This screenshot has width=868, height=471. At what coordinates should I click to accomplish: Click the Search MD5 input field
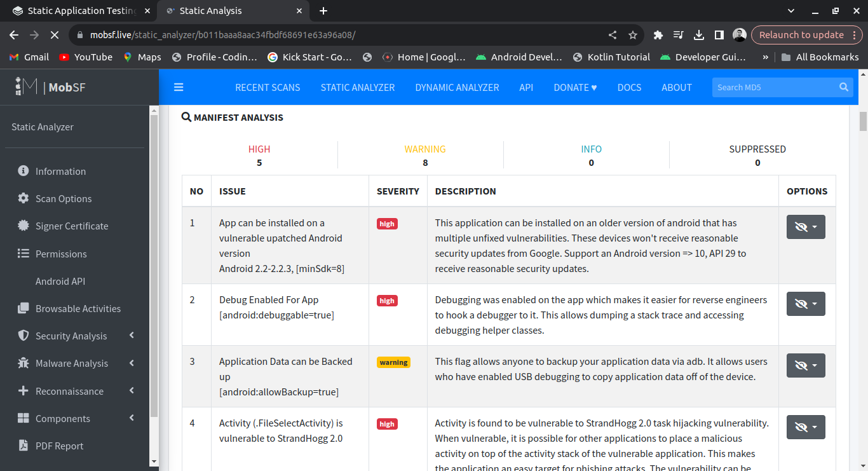coord(772,87)
